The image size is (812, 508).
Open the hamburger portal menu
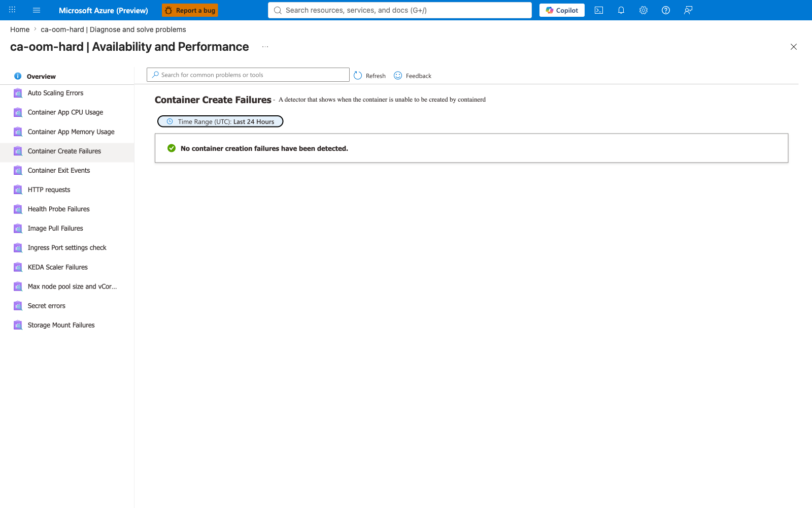[x=37, y=10]
